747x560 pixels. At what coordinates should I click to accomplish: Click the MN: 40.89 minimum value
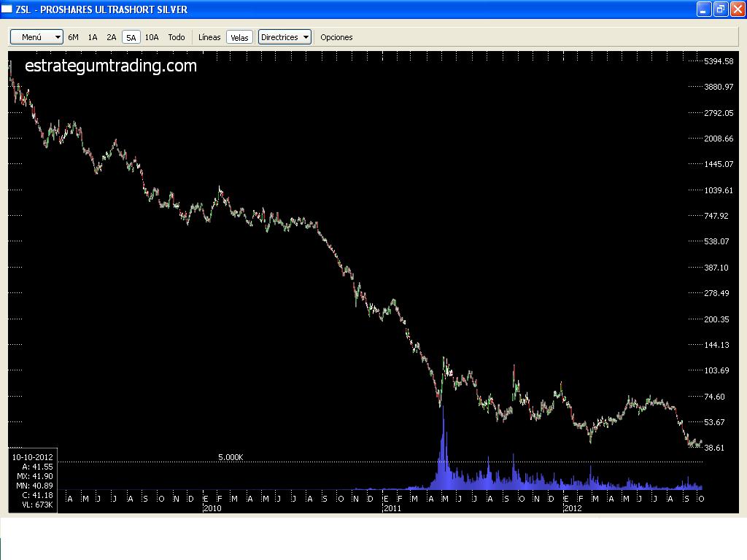point(35,486)
